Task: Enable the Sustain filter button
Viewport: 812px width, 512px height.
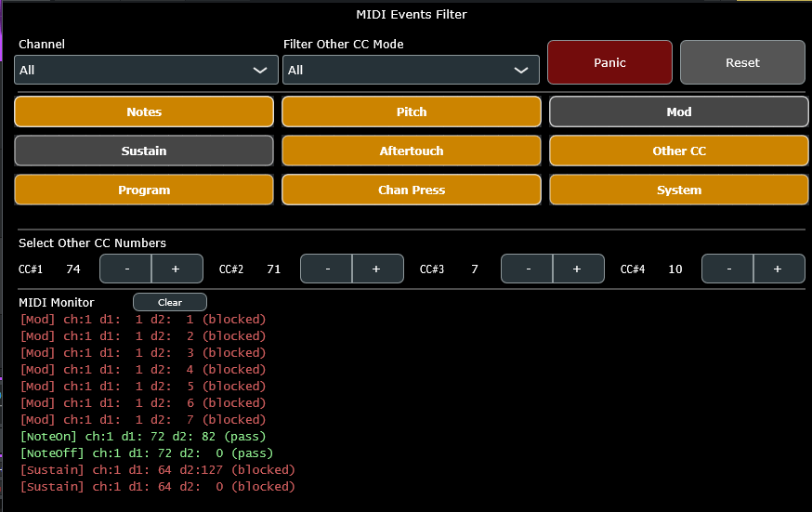Action: pyautogui.click(x=144, y=151)
